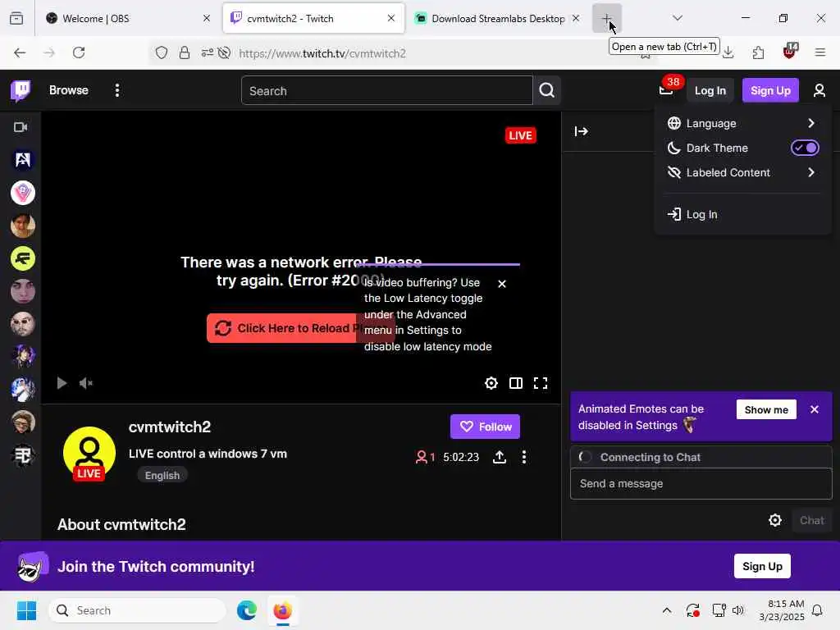This screenshot has height=630, width=840.
Task: Open the cvmtwitch2 yellow avatar
Action: [x=89, y=453]
